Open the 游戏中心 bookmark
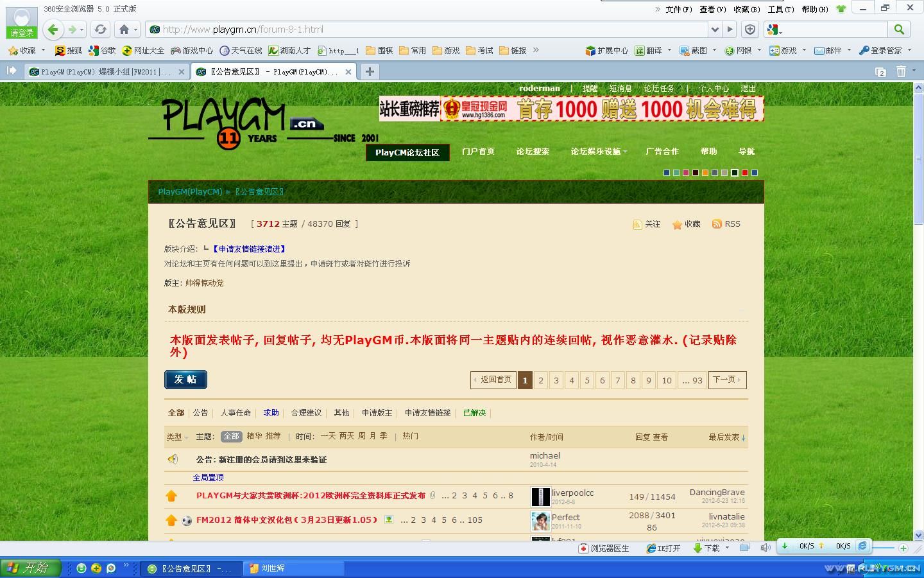This screenshot has width=924, height=578. [x=192, y=50]
